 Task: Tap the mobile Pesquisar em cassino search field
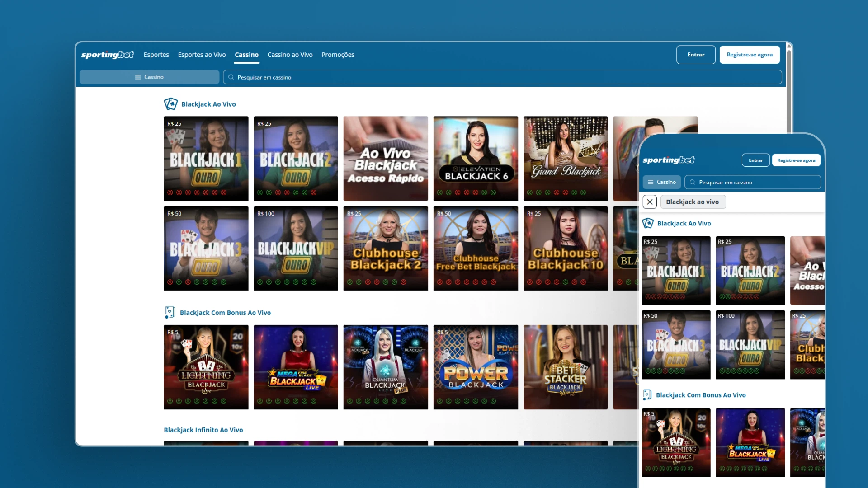pos(753,182)
